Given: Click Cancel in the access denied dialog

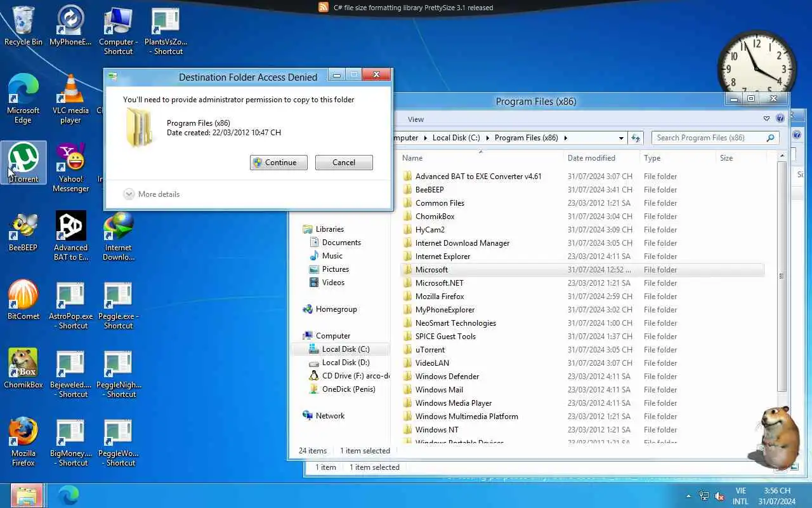Looking at the screenshot, I should (344, 163).
